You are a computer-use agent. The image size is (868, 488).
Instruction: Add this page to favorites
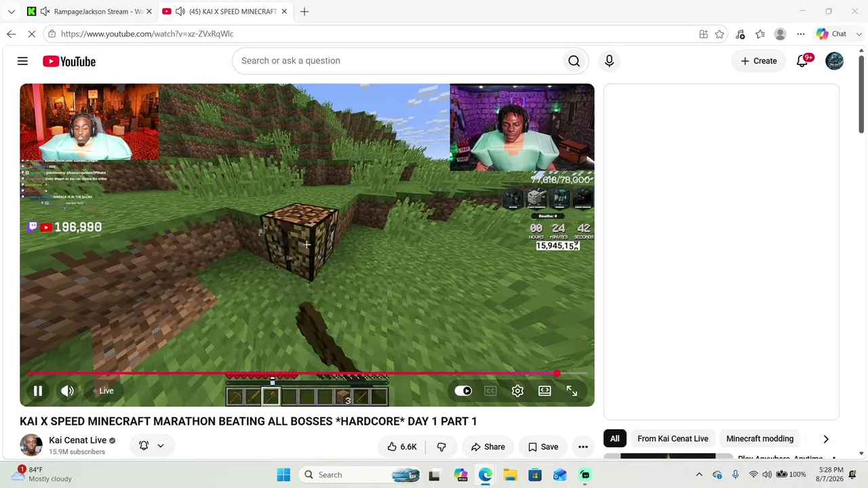click(719, 34)
